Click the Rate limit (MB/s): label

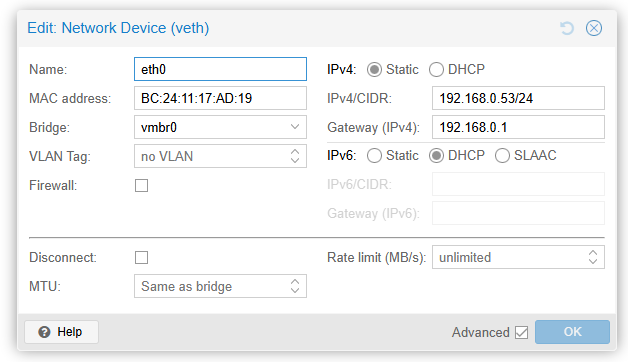[x=376, y=257]
